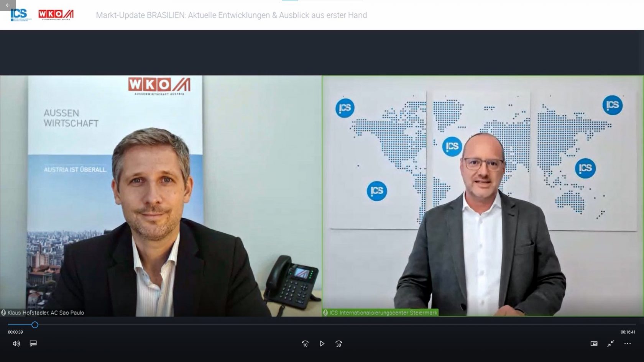
Task: Mute the video with the volume icon
Action: 16,344
